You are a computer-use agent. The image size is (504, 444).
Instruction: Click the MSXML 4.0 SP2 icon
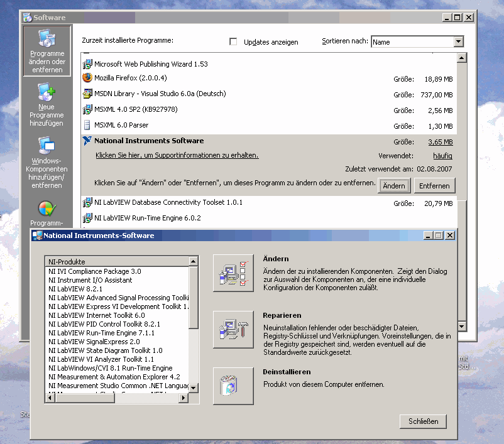click(x=87, y=109)
